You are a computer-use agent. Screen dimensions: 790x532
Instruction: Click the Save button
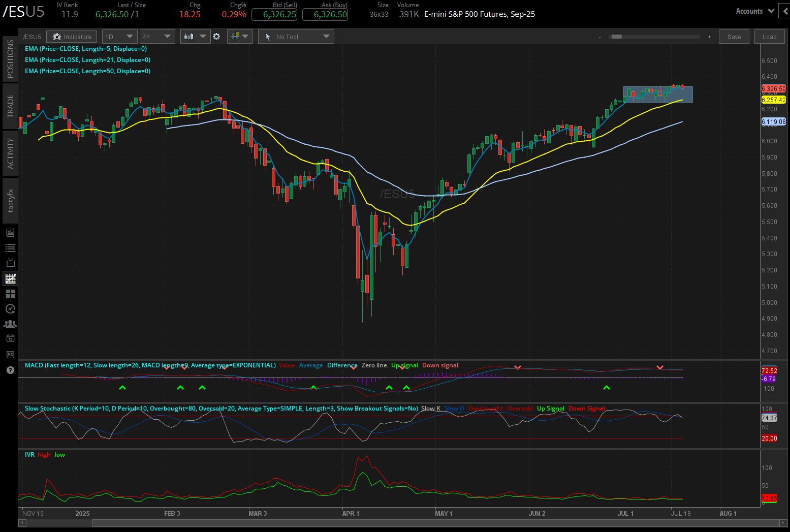coord(734,36)
